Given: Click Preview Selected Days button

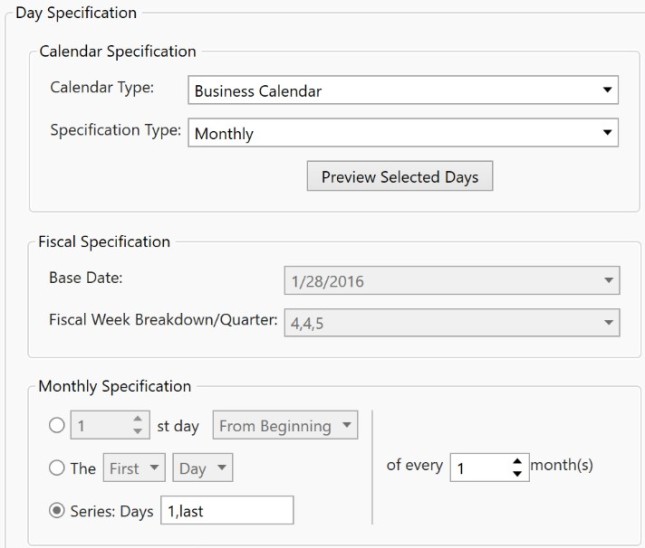Looking at the screenshot, I should tap(400, 176).
